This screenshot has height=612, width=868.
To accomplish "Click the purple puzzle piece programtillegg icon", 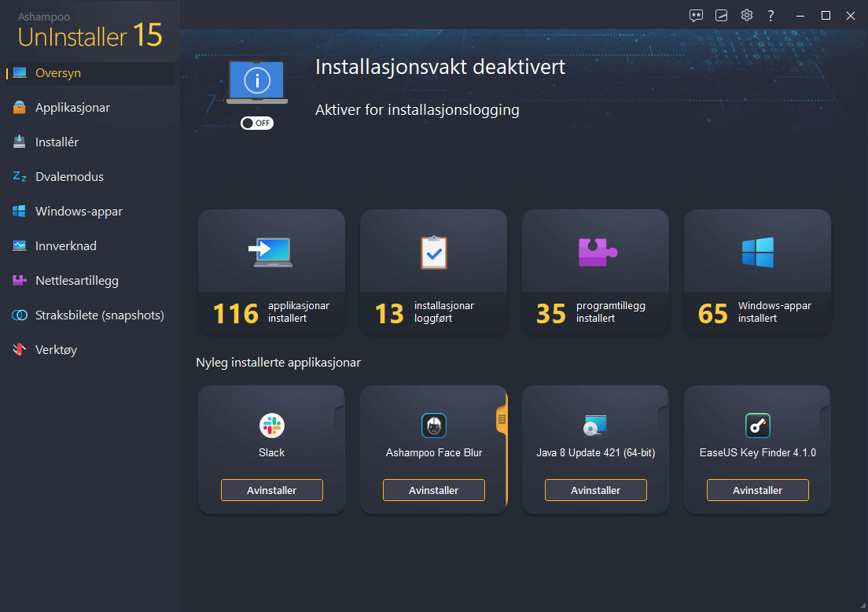I will [598, 252].
